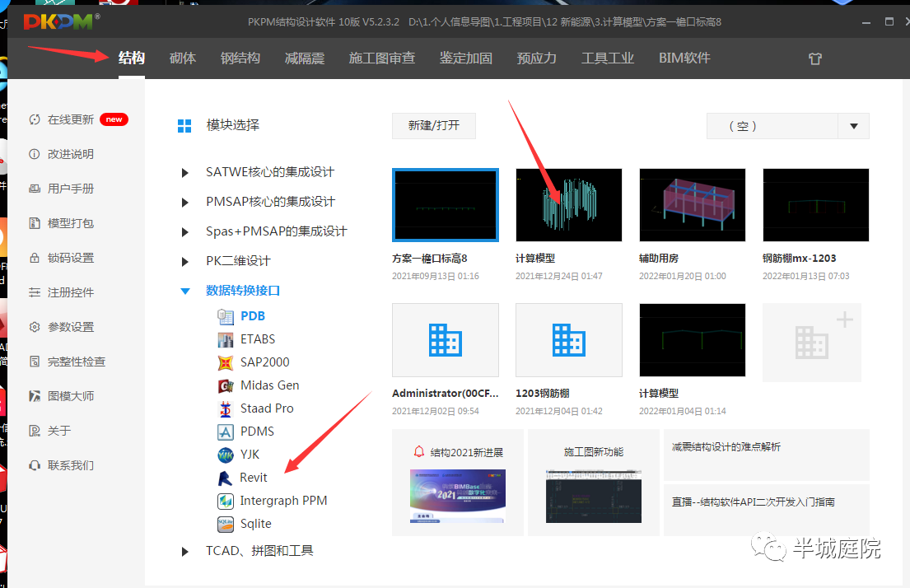The height and width of the screenshot is (588, 910).
Task: Click the skin/theme shirt icon
Action: (x=814, y=58)
